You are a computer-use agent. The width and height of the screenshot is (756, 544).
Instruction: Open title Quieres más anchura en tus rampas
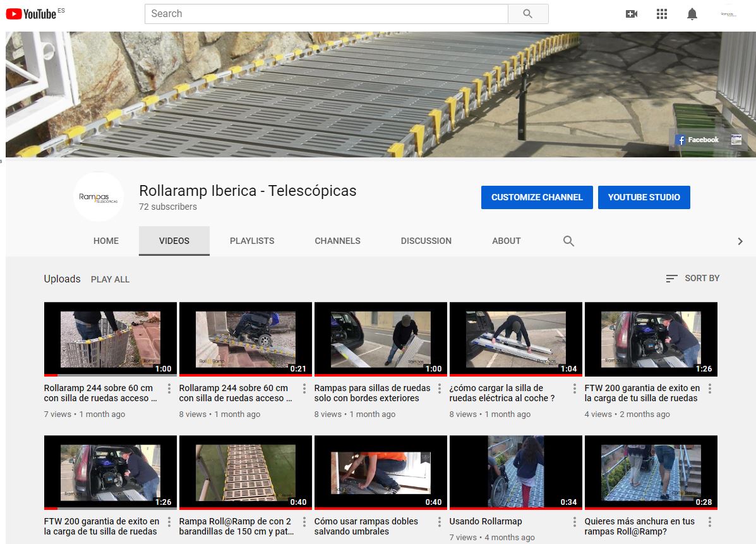[639, 526]
